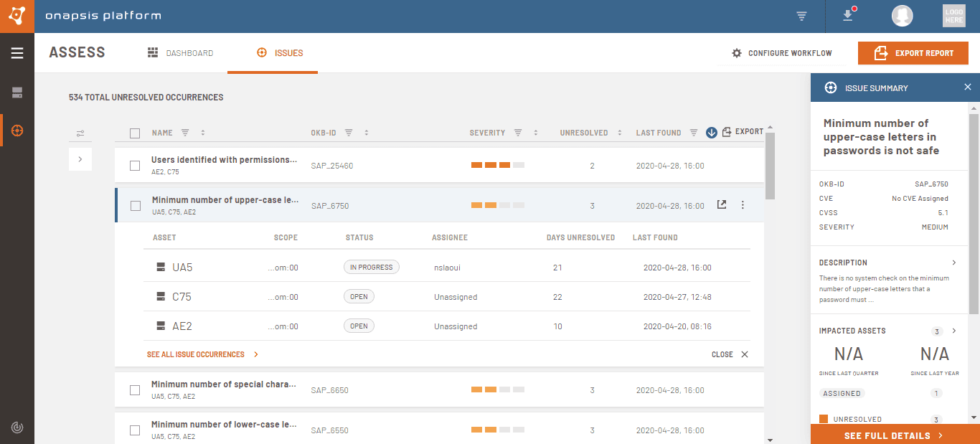Expand the collapsed left filter panel

click(80, 159)
